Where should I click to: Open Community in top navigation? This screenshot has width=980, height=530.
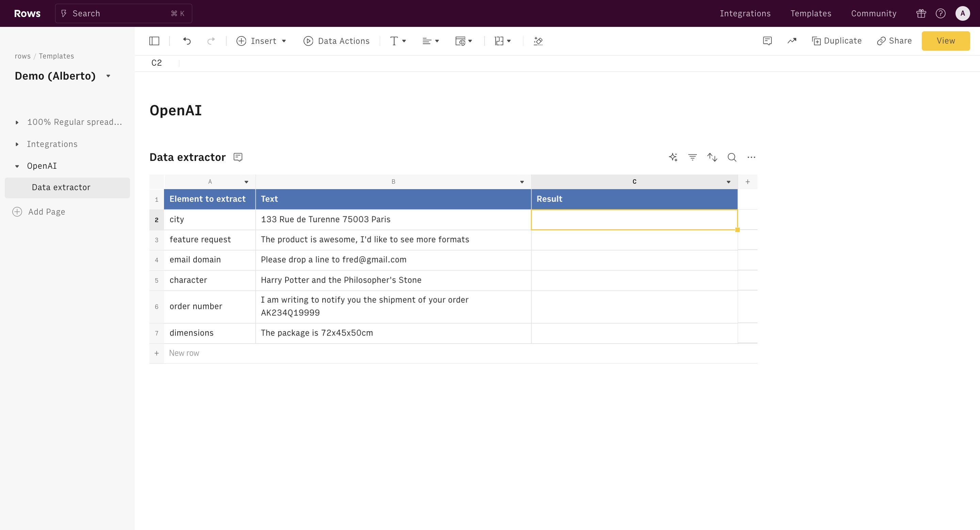coord(873,13)
